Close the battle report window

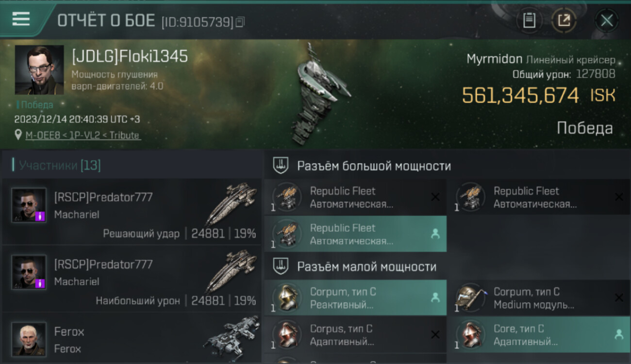point(607,20)
